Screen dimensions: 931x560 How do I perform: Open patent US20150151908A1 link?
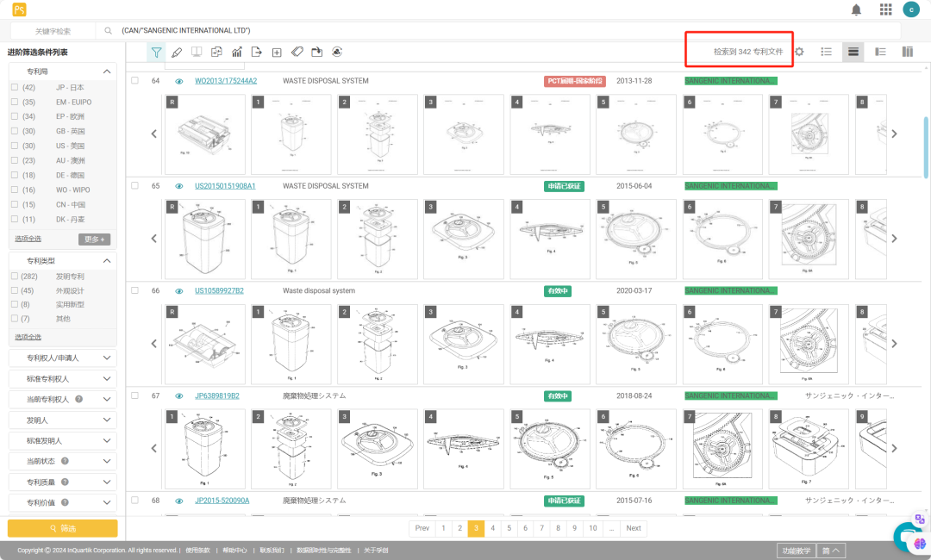click(225, 186)
